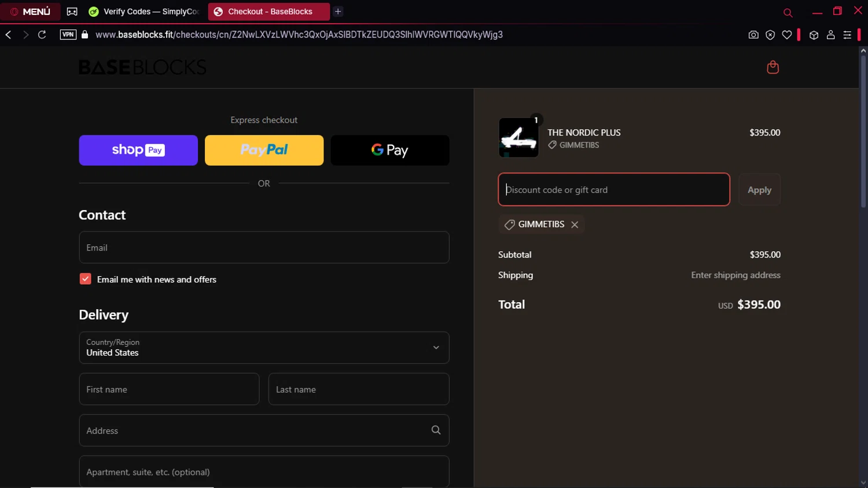This screenshot has height=488, width=868.
Task: Click the GIMMETIBS discount tag chip
Action: coord(541,224)
